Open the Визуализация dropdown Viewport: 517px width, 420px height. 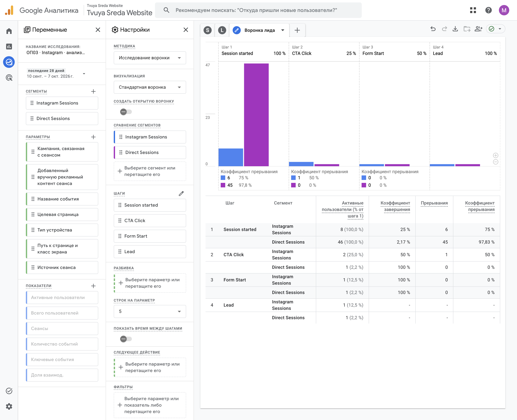(150, 87)
